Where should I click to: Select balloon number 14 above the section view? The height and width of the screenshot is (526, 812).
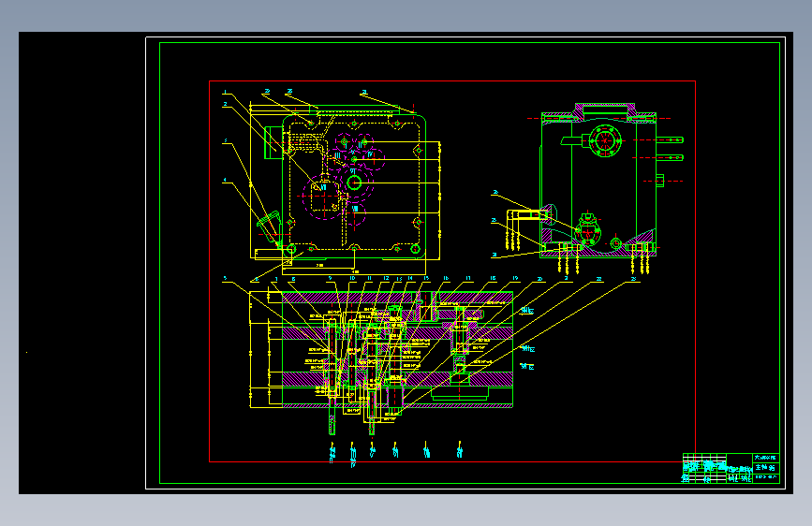coord(410,279)
